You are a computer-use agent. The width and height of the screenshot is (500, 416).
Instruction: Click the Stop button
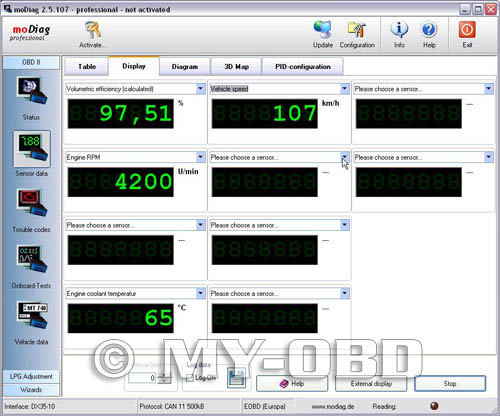(x=450, y=384)
